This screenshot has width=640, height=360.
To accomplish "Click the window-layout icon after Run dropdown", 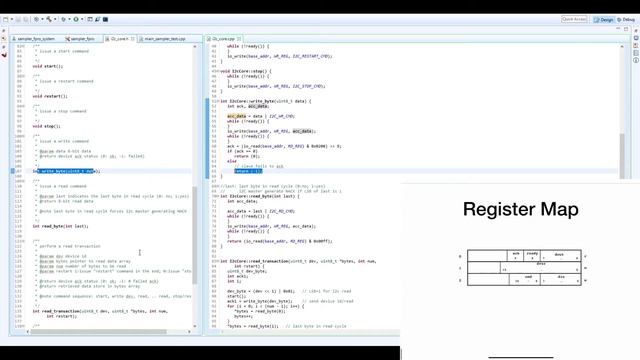I will [x=90, y=19].
